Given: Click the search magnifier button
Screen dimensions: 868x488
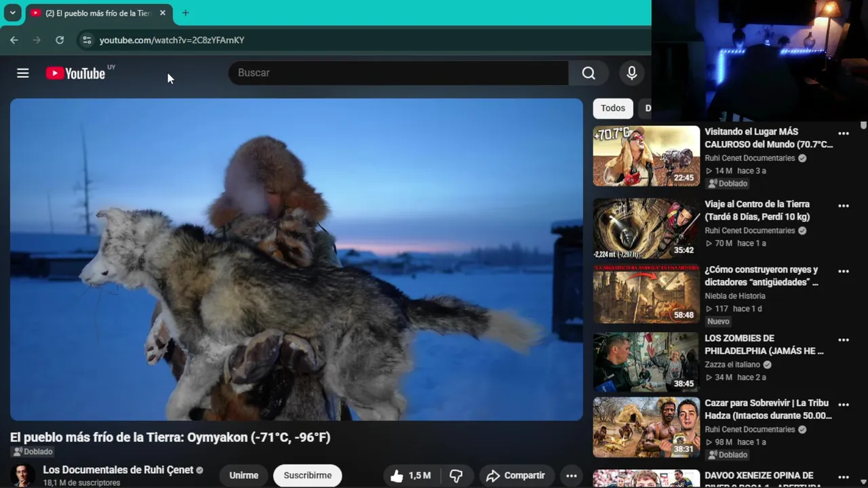Looking at the screenshot, I should (589, 73).
